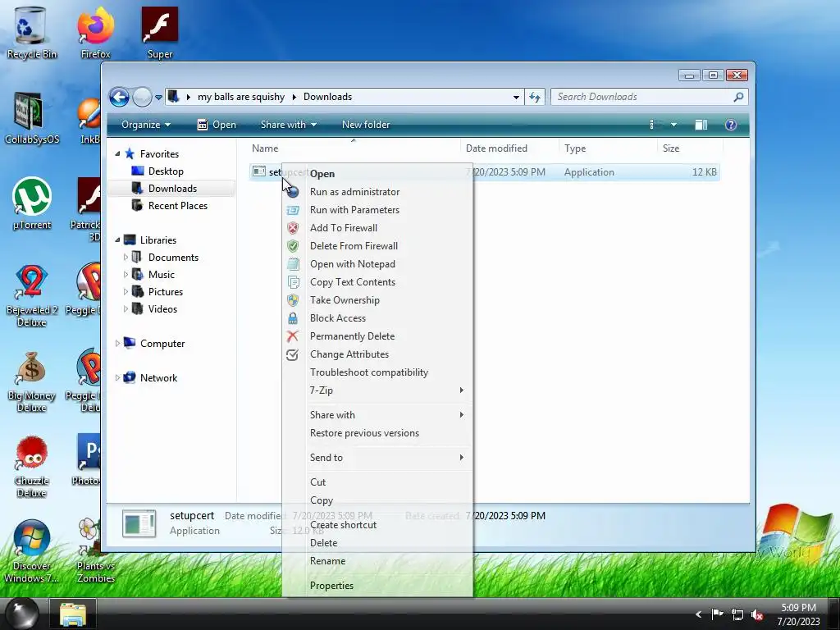Open CollabSysOS desktop shortcut
Viewport: 840px width, 630px height.
(31, 118)
